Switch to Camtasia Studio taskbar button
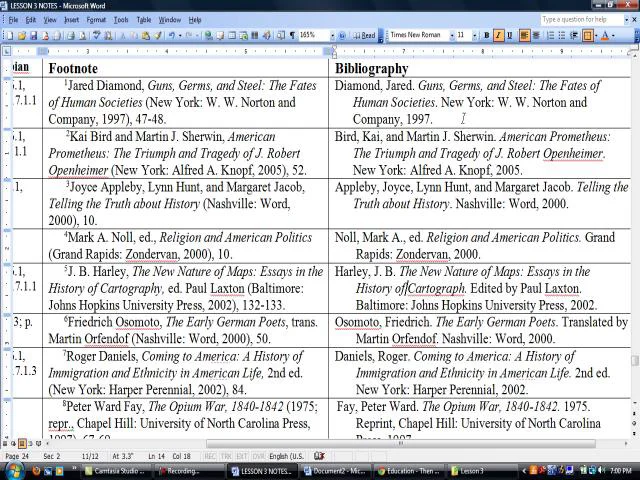Image resolution: width=640 pixels, height=480 pixels. 117,471
